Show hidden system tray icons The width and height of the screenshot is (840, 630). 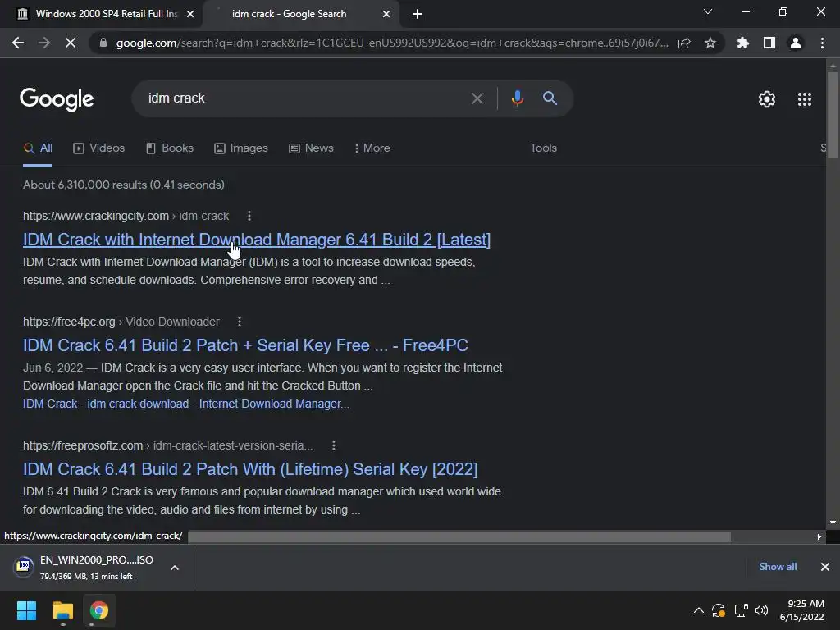(699, 610)
